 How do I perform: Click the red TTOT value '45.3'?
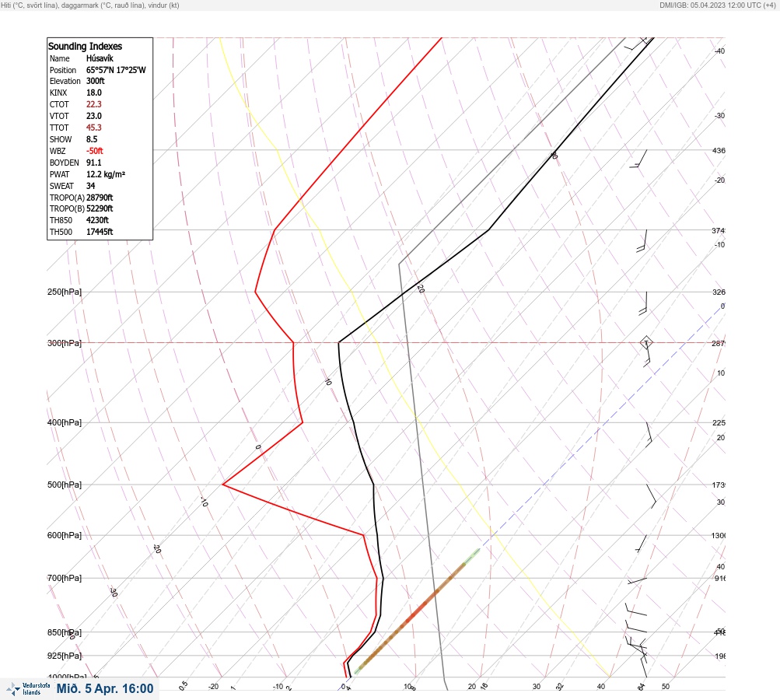(93, 128)
